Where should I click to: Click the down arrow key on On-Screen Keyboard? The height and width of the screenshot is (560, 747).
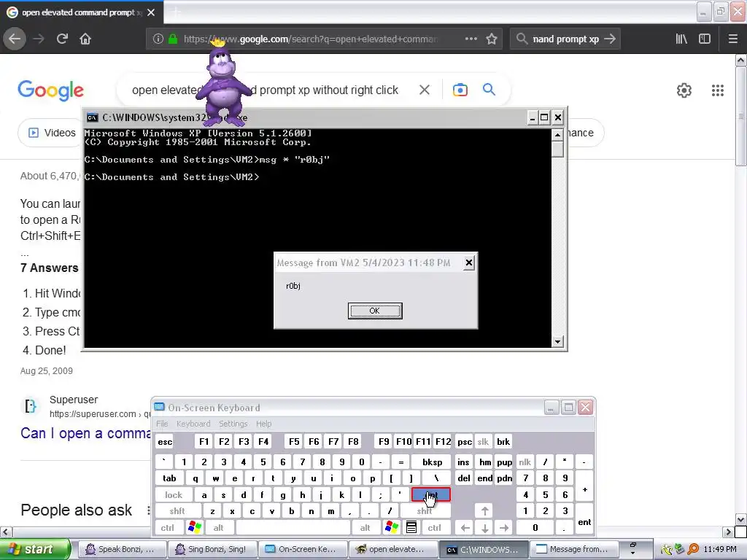[x=484, y=527]
